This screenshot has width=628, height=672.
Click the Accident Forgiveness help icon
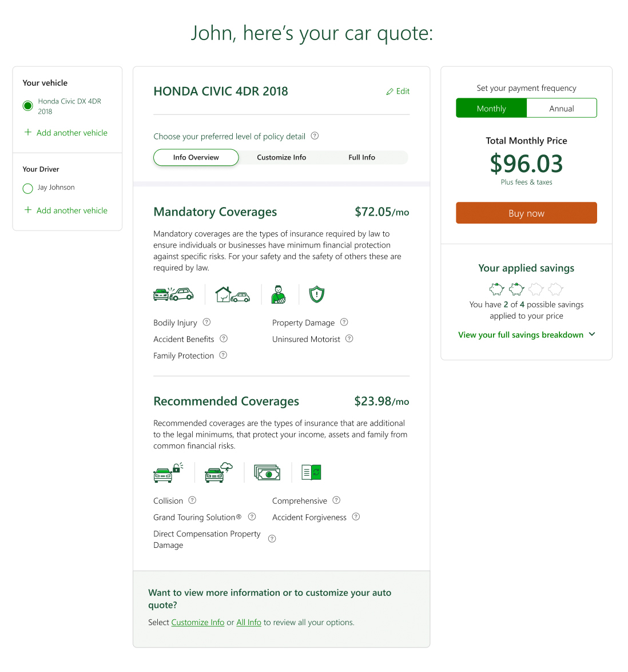tap(356, 516)
